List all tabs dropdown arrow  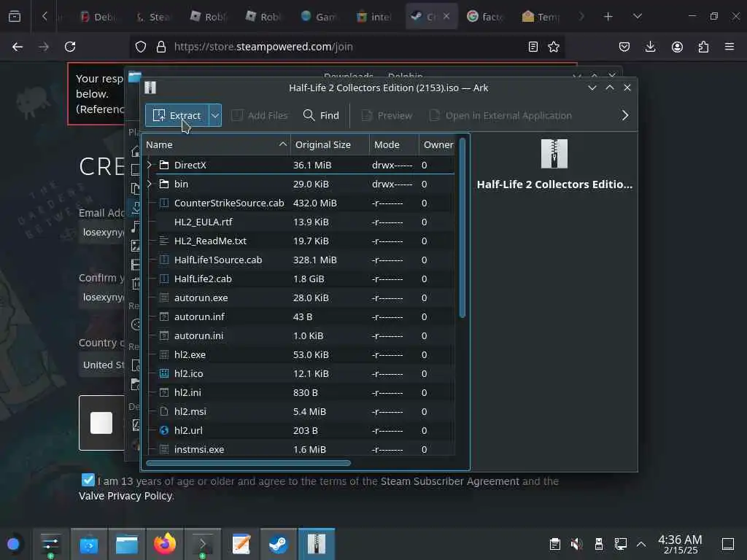[638, 17]
